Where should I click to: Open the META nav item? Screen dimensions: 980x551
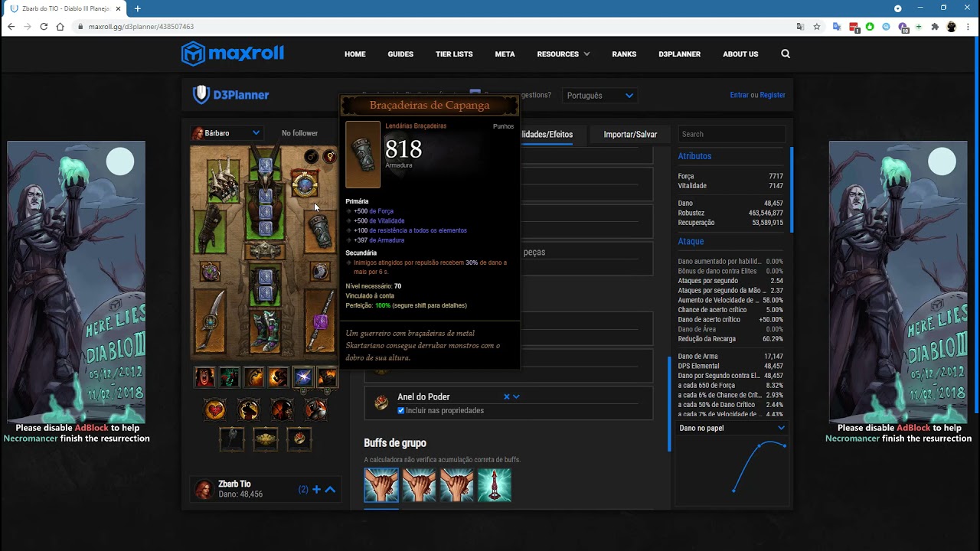(x=505, y=54)
